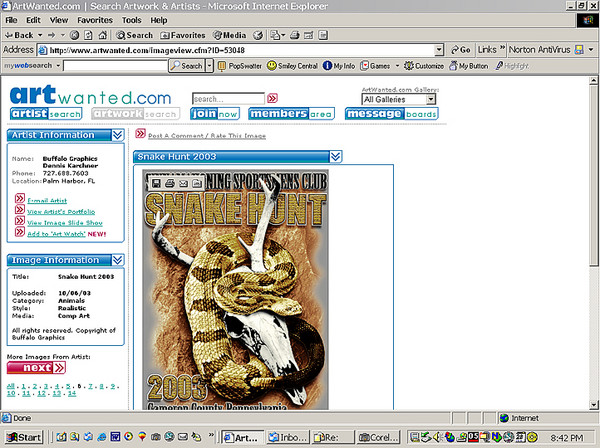600x448 pixels.
Task: Open mywebsearch Search options dropdown
Action: pyautogui.click(x=209, y=66)
